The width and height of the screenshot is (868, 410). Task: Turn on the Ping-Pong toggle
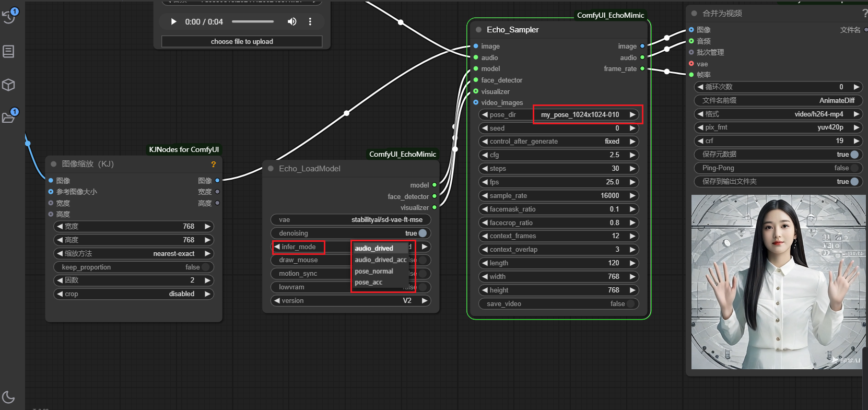(x=854, y=168)
